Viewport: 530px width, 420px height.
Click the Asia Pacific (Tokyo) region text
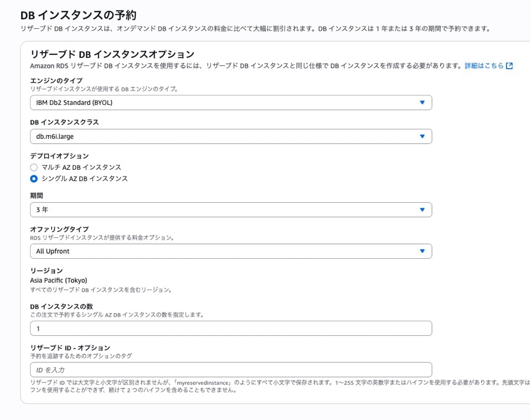(59, 281)
